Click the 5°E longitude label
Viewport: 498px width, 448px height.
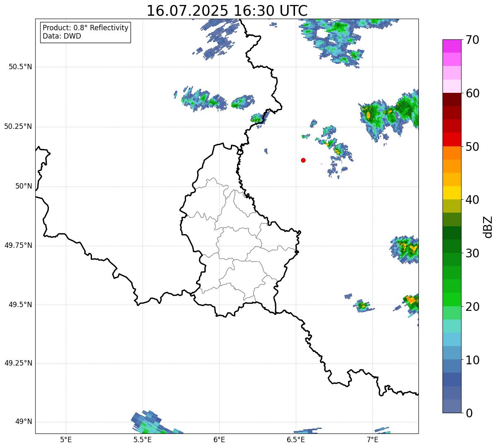(x=66, y=439)
